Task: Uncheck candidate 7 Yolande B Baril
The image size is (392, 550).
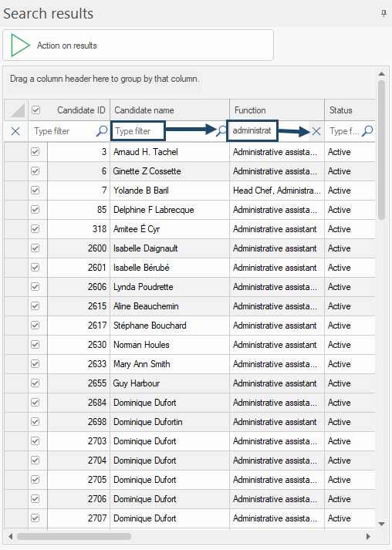Action: [x=35, y=191]
